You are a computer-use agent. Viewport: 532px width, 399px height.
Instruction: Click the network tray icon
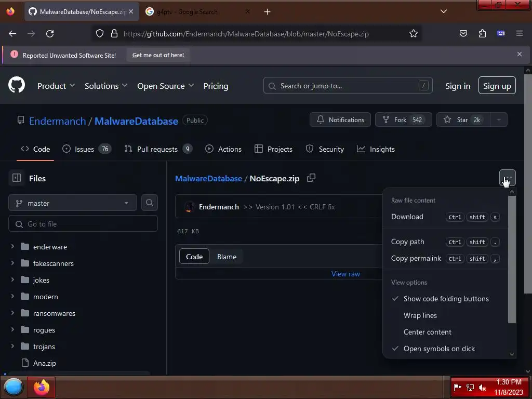click(x=470, y=387)
